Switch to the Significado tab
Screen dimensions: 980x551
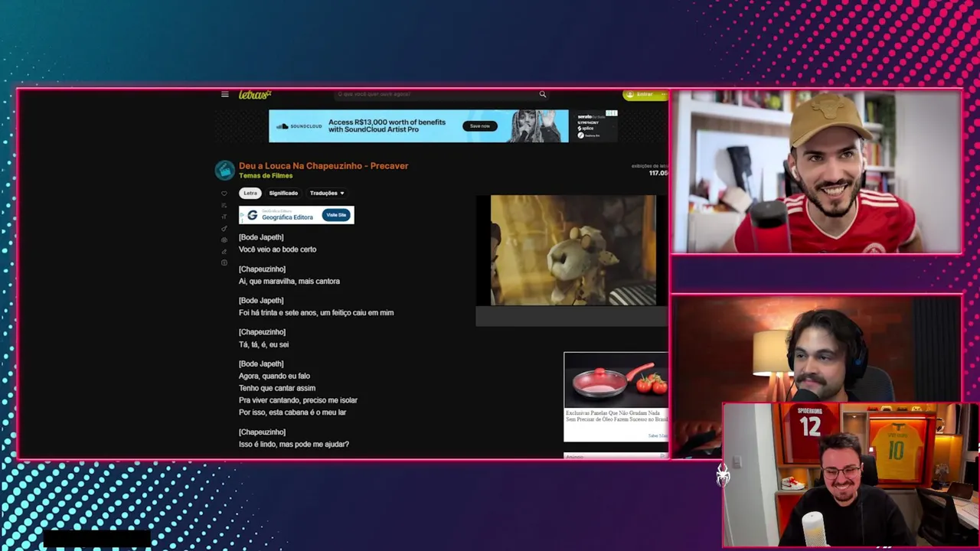click(x=283, y=193)
